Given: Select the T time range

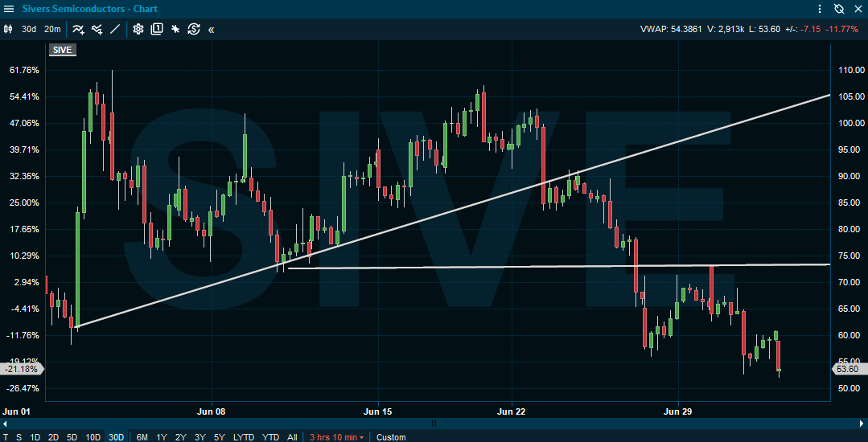Looking at the screenshot, I should coord(6,437).
